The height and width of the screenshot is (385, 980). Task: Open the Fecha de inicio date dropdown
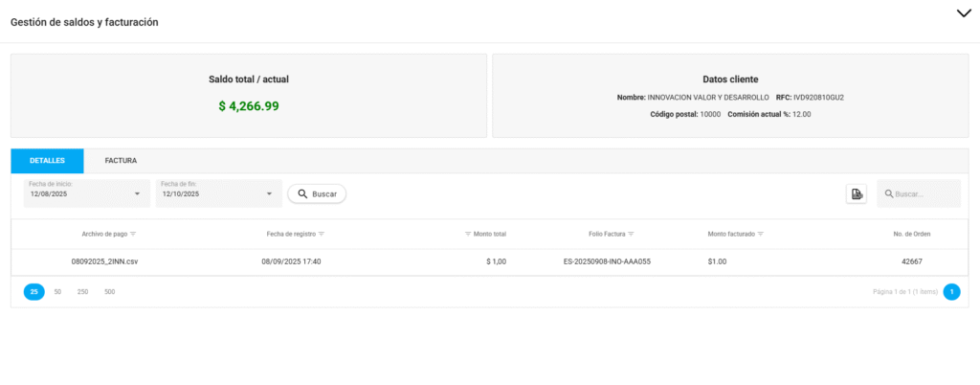coord(139,194)
